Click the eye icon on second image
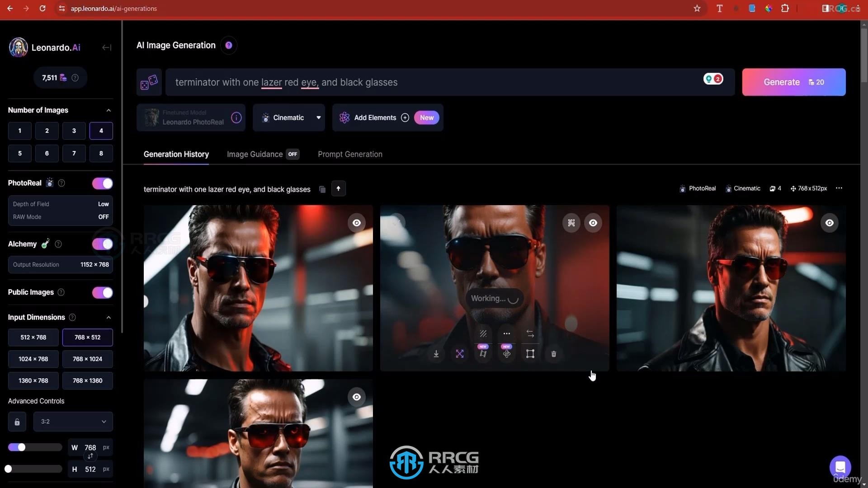Screen dimensions: 868x488 click(x=593, y=223)
